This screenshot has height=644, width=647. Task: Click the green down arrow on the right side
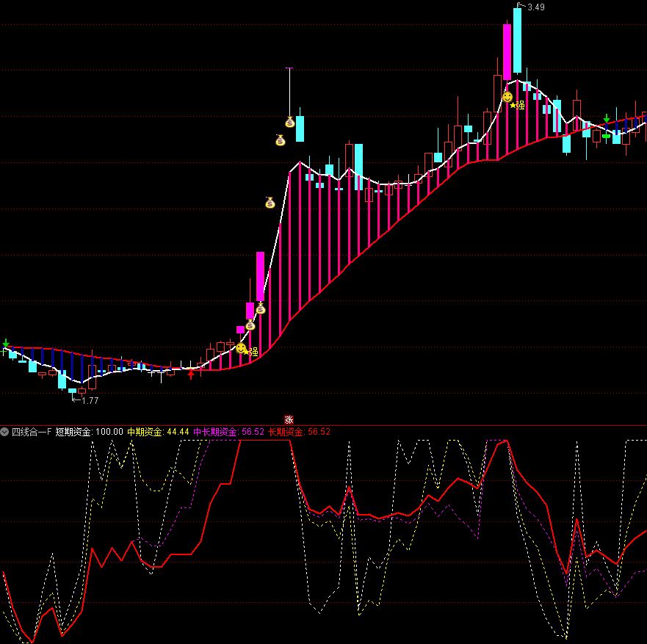tap(607, 119)
